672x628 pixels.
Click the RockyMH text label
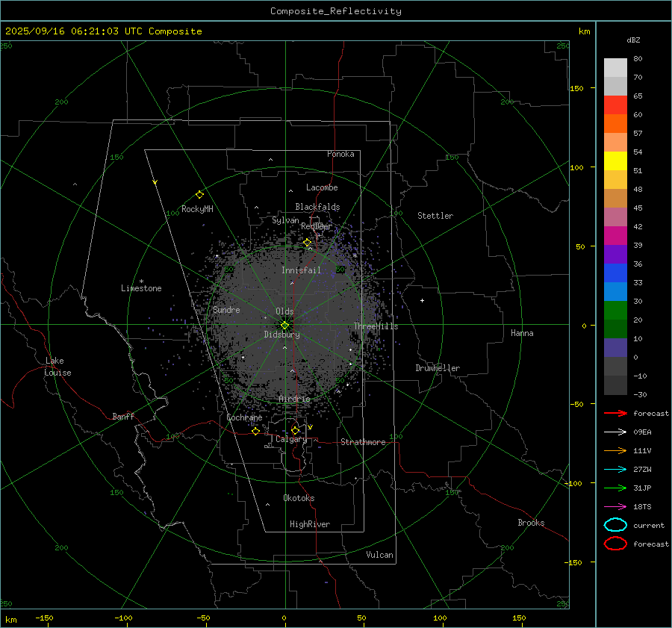point(197,209)
